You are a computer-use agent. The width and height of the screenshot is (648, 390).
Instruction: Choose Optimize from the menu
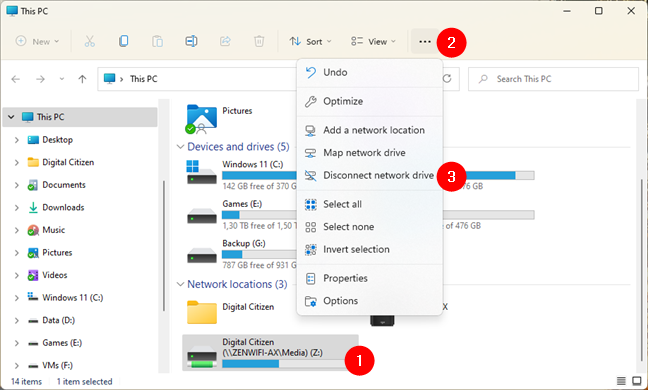point(370,101)
